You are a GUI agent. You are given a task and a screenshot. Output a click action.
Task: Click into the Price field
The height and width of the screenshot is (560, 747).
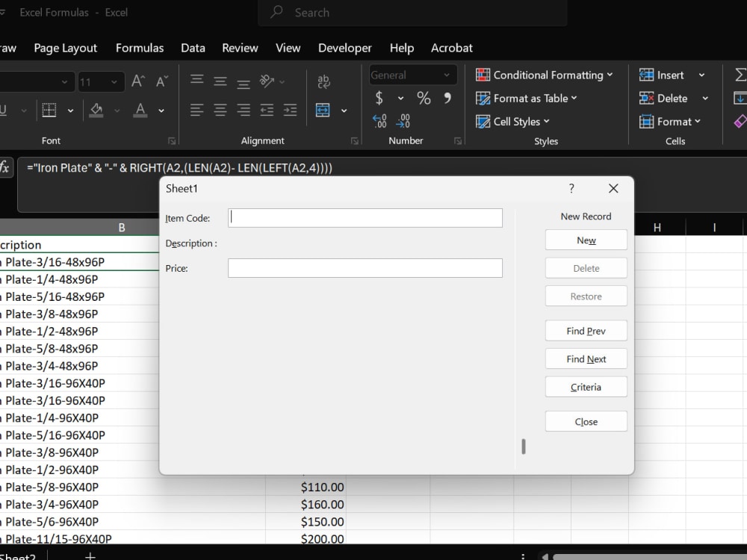coord(365,268)
